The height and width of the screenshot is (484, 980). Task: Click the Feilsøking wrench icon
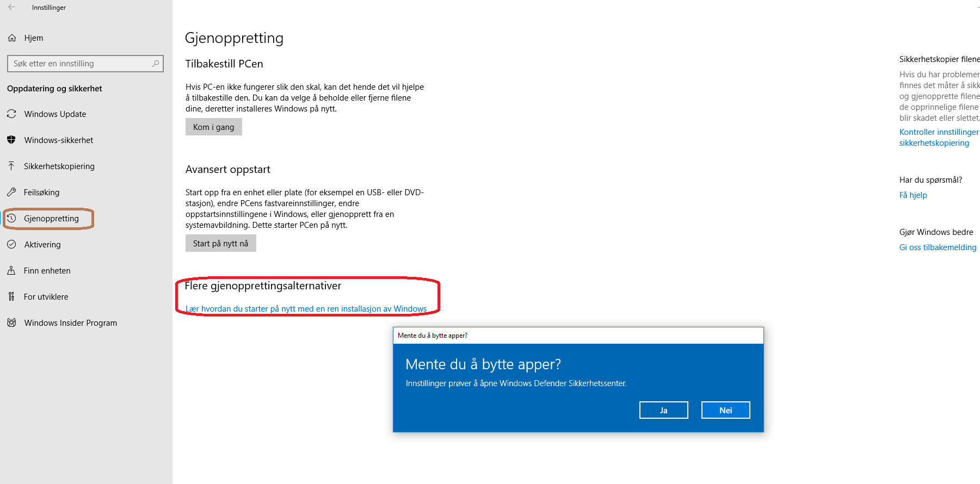(11, 192)
